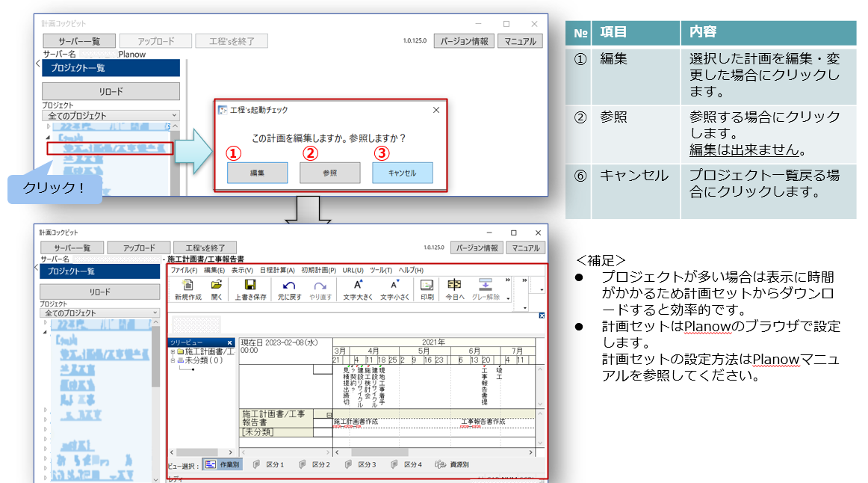Click バージョン情報 in the lower window
The image size is (868, 483).
tap(477, 247)
